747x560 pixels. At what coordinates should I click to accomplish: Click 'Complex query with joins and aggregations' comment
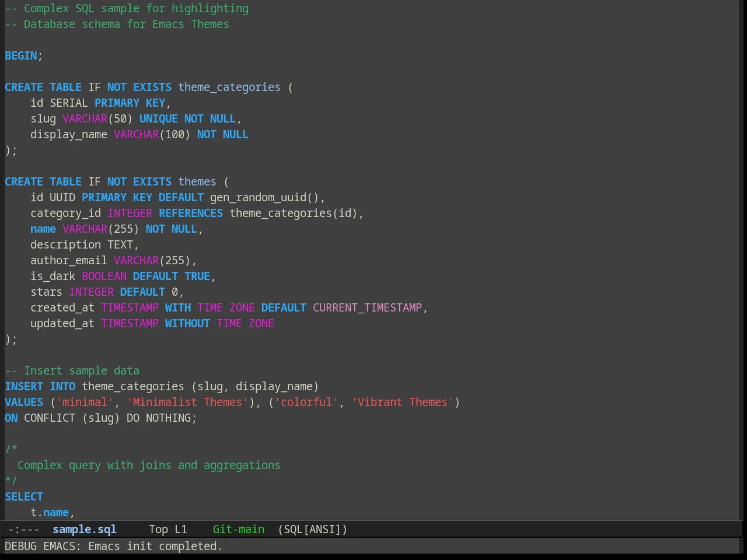point(149,465)
